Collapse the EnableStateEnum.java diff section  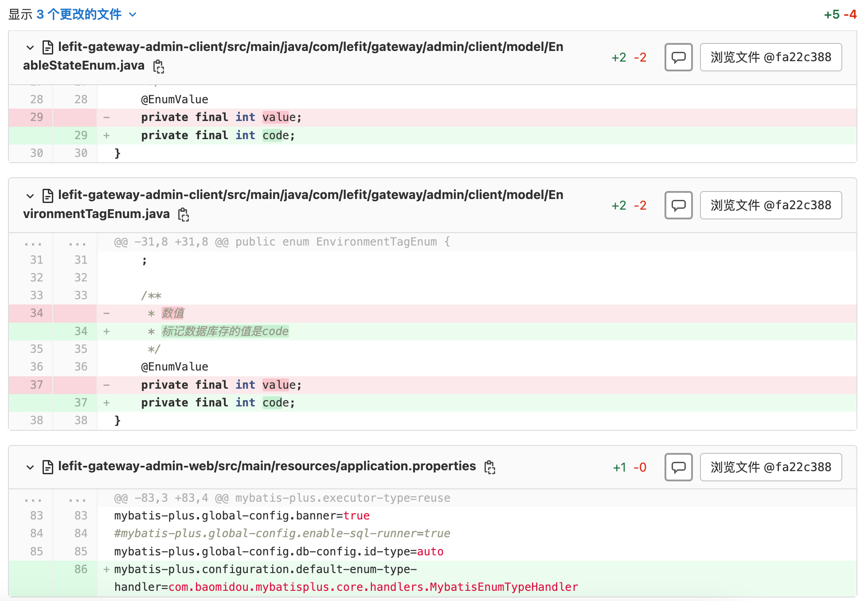pos(30,47)
